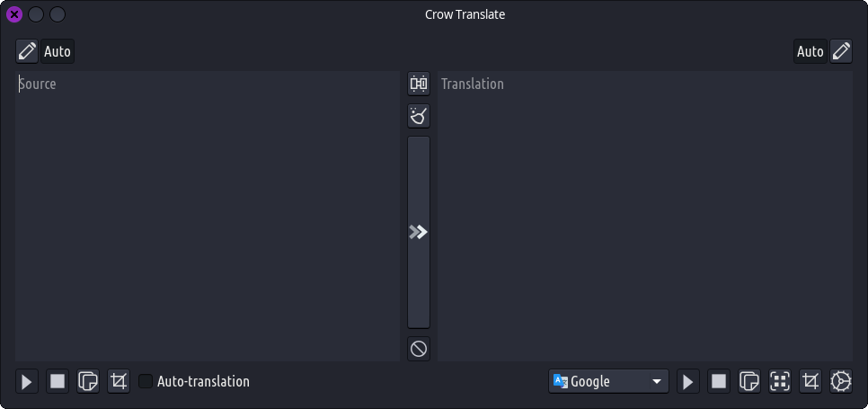
Task: Select the source Auto language button
Action: 58,51
